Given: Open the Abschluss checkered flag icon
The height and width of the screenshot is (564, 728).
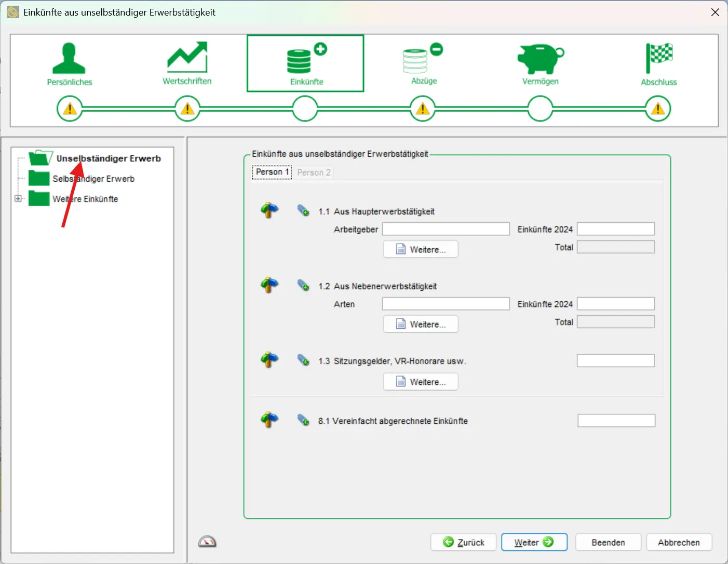Looking at the screenshot, I should (658, 58).
